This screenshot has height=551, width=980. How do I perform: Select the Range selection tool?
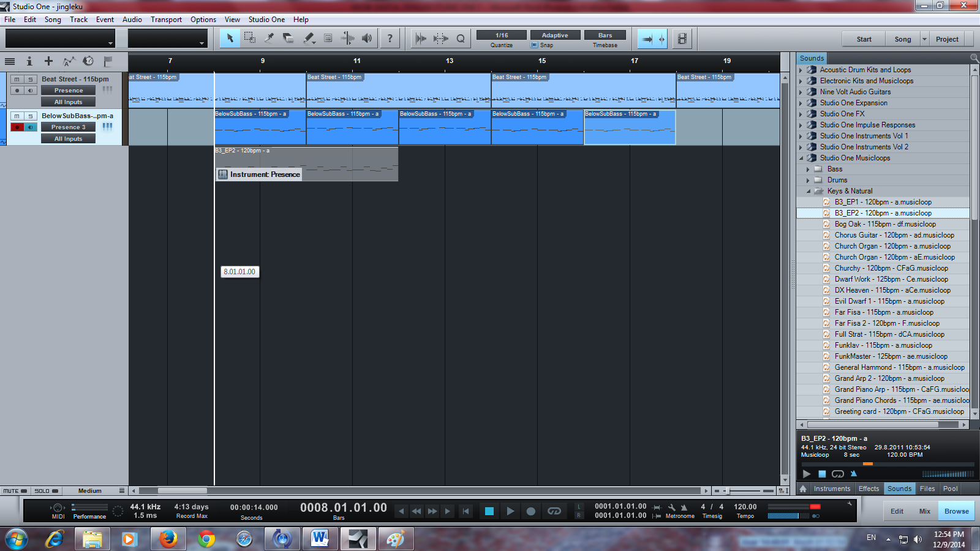[x=250, y=39]
